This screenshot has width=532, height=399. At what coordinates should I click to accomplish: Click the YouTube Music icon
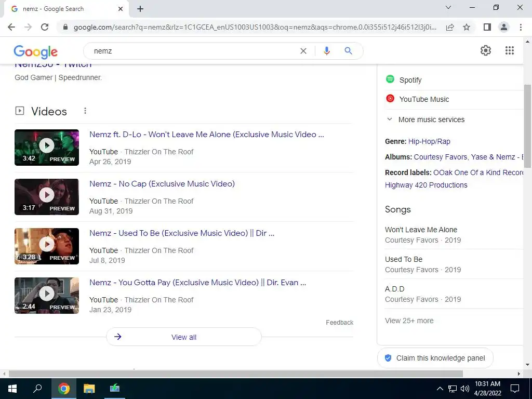pos(390,98)
